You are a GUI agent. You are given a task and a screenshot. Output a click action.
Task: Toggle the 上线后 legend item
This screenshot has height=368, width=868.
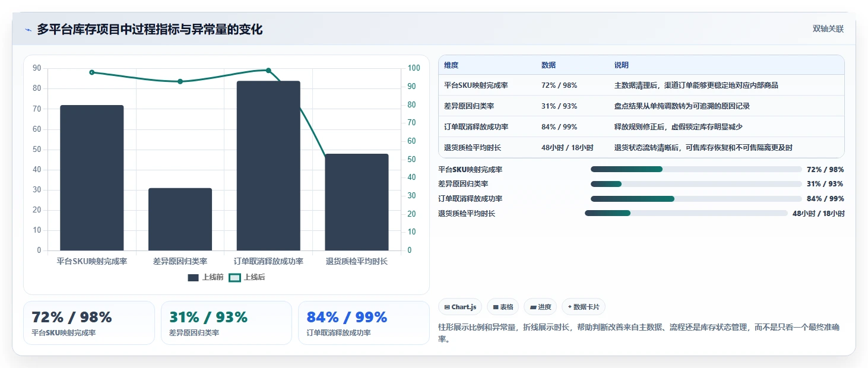click(247, 277)
